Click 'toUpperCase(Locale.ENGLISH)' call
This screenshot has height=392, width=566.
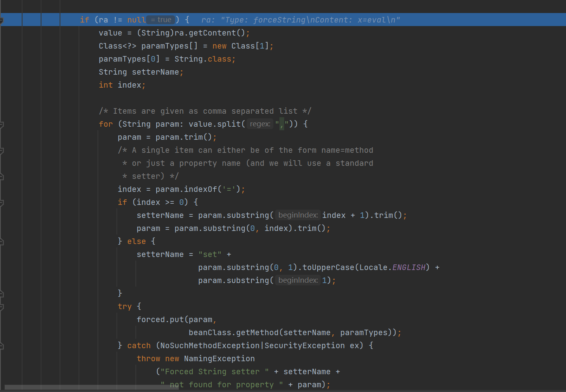click(x=366, y=267)
